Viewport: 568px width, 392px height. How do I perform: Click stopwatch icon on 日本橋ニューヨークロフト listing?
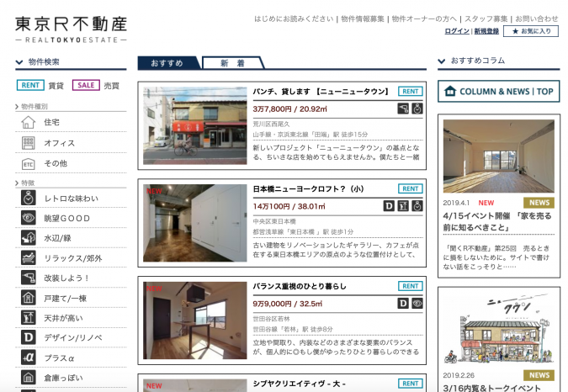point(417,206)
